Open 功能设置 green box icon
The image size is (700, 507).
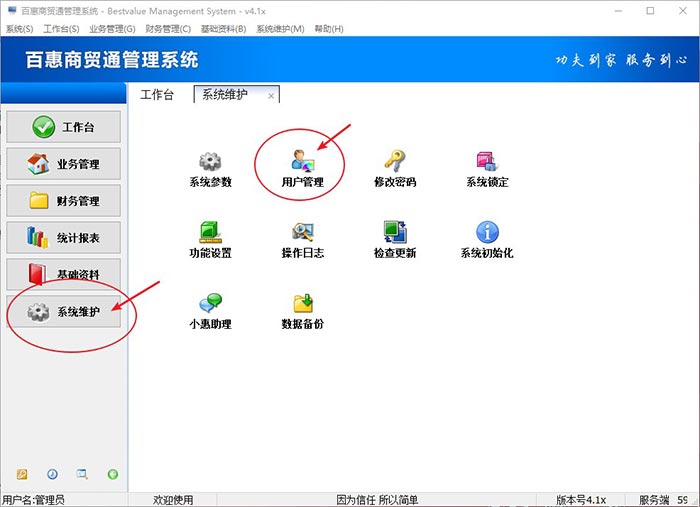tap(210, 232)
